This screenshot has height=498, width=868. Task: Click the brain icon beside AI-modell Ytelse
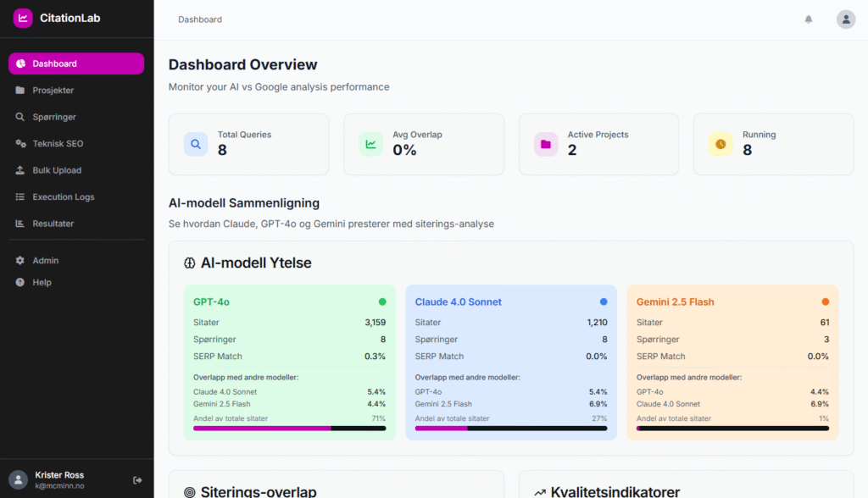click(x=190, y=263)
